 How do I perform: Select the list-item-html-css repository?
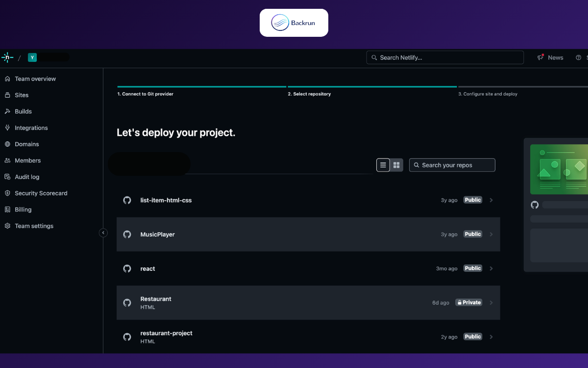[166, 200]
